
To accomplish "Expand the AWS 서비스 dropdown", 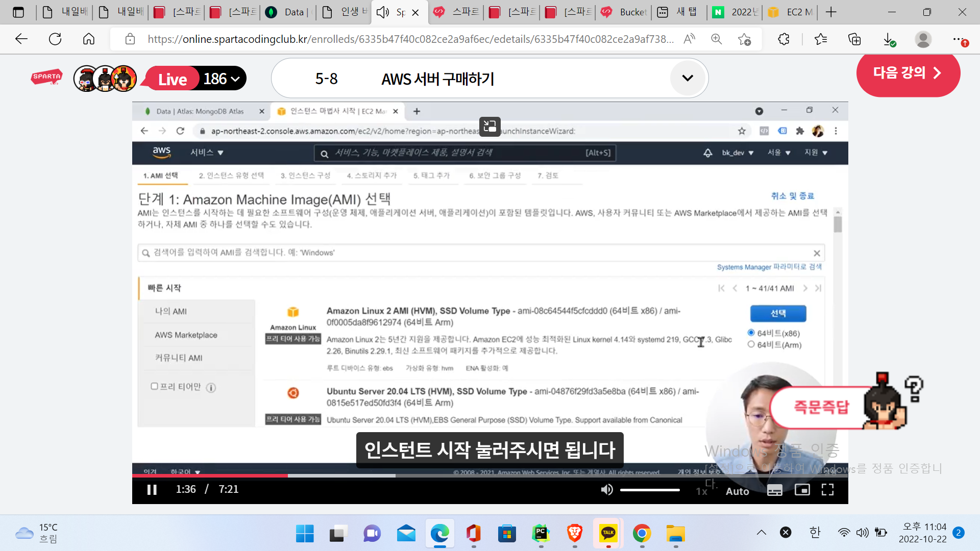I will 207,153.
